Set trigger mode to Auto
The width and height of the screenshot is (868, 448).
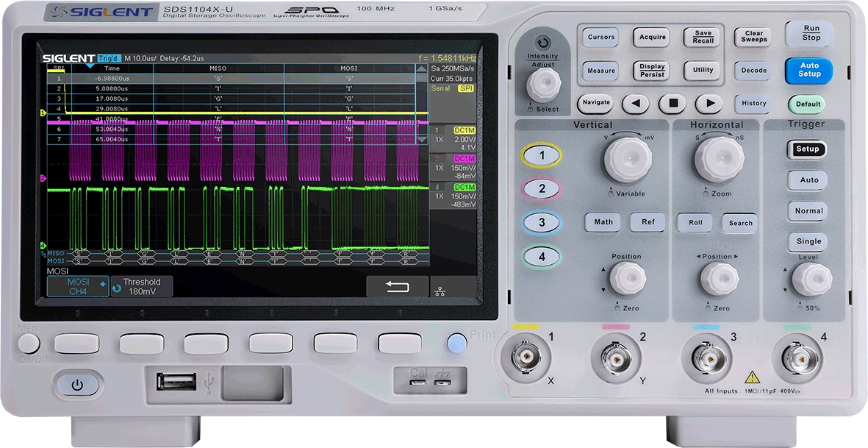(808, 180)
